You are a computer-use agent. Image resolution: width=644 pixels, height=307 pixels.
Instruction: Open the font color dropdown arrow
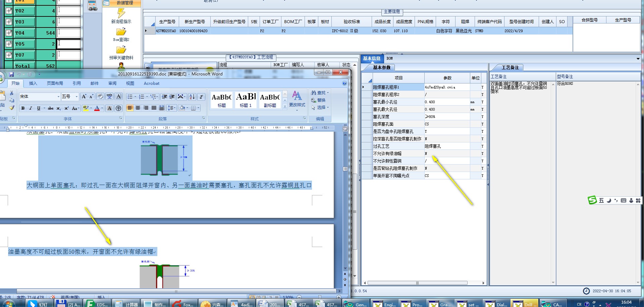[102, 108]
